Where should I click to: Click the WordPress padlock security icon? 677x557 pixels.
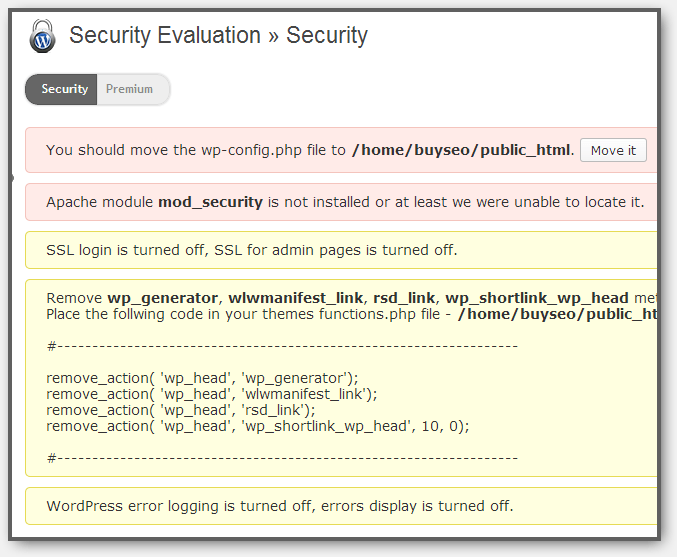tap(42, 36)
